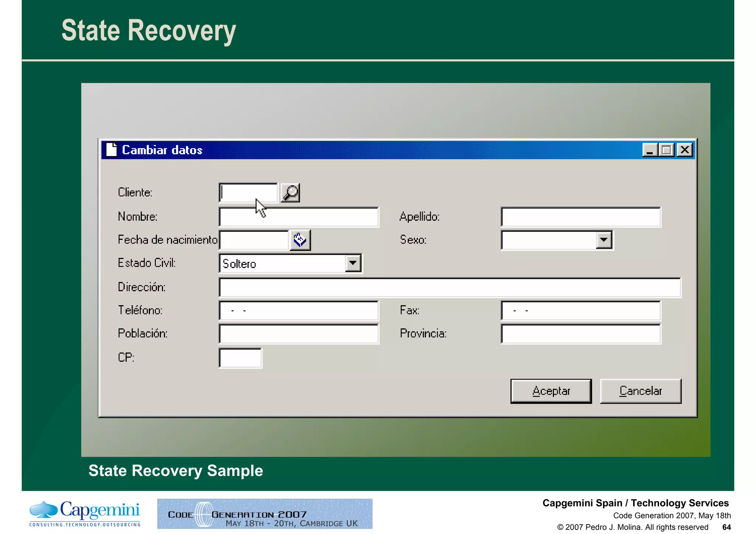Screen dimensions: 756x534
Task: Focus the Cliente input field
Action: point(248,193)
